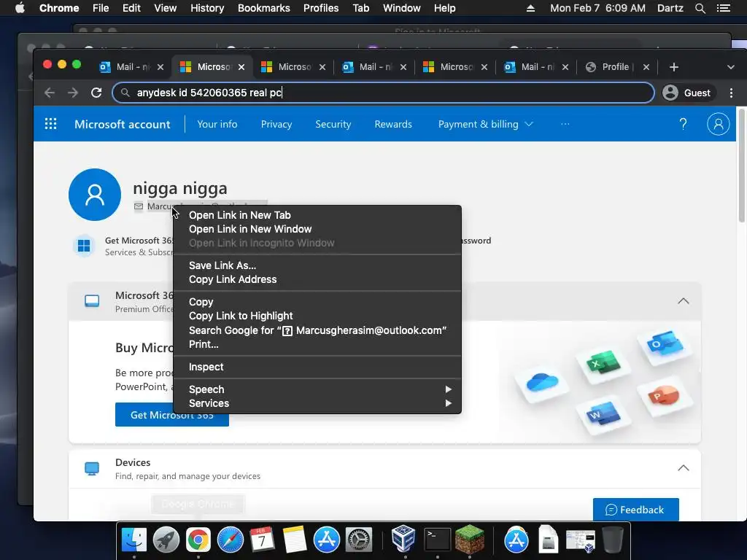The height and width of the screenshot is (560, 747).
Task: Collapse the Devices section chevron
Action: click(683, 468)
